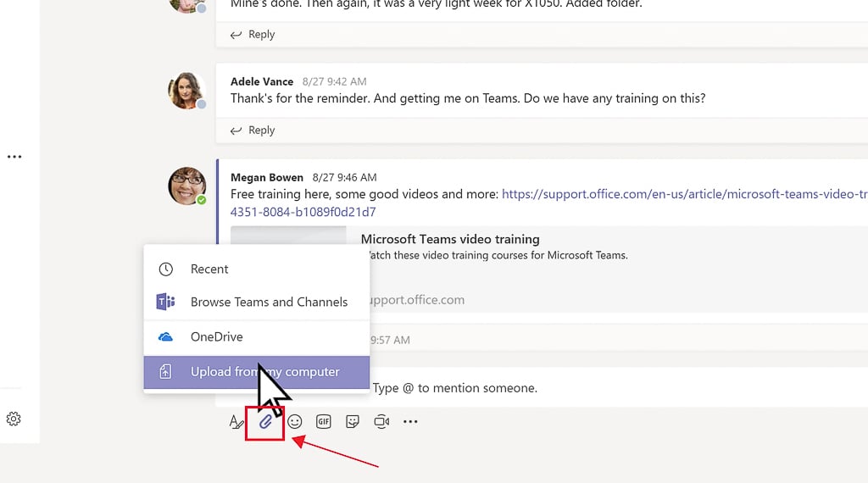Open the GIF picker

[323, 422]
